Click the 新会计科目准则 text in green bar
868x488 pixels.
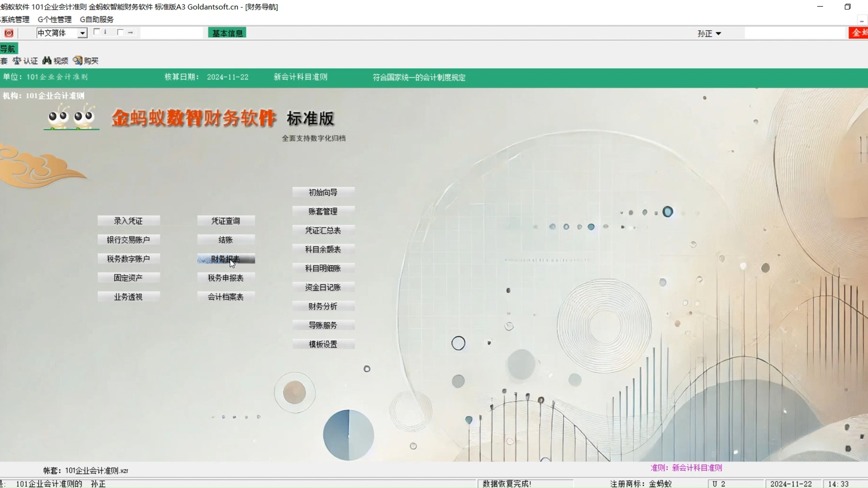pos(301,77)
